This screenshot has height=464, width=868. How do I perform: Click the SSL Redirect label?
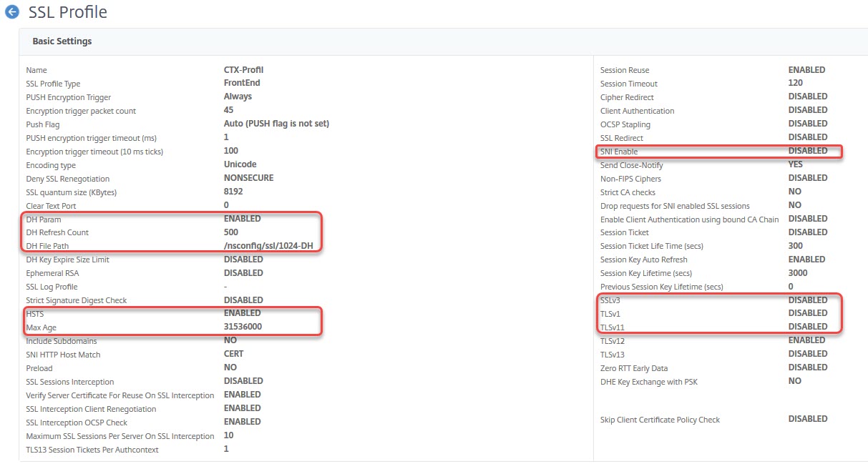622,138
